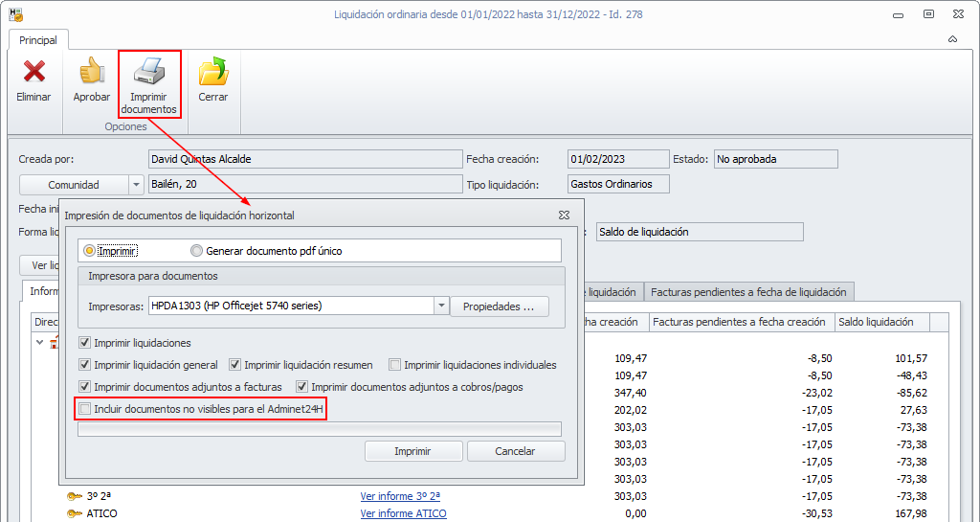Switch to the Principal ribbon tab
This screenshot has width=980, height=522.
click(38, 40)
